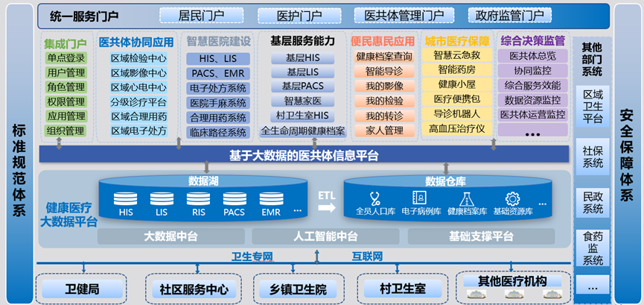
Task: Expand the ellipsis under 综合决策监管
Action: point(532,133)
